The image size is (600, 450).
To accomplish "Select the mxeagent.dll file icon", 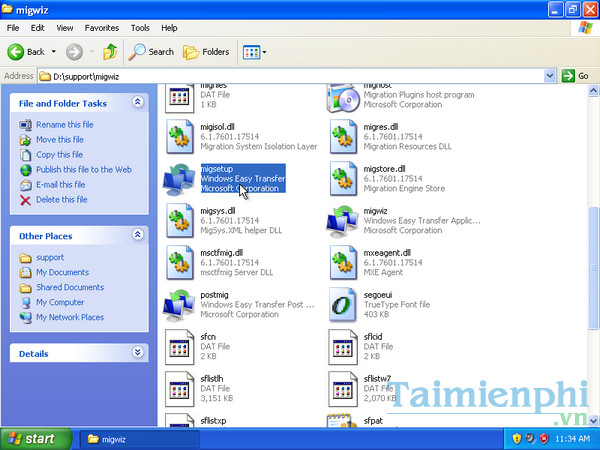I will [343, 263].
